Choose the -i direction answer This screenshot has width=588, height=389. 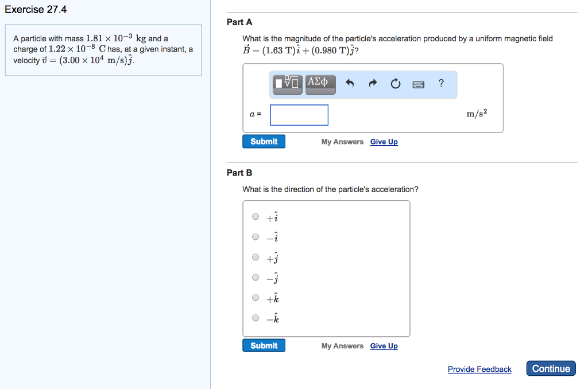tap(256, 236)
